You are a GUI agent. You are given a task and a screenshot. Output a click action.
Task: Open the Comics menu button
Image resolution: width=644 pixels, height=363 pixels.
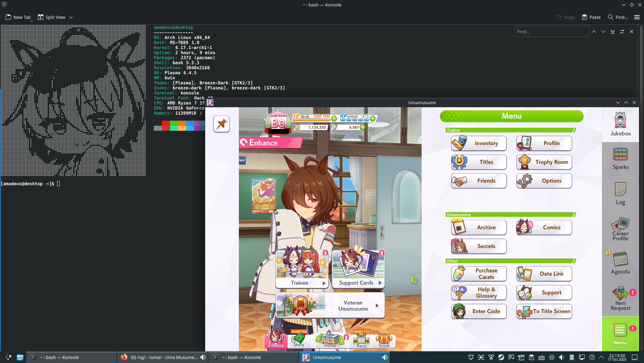click(544, 228)
